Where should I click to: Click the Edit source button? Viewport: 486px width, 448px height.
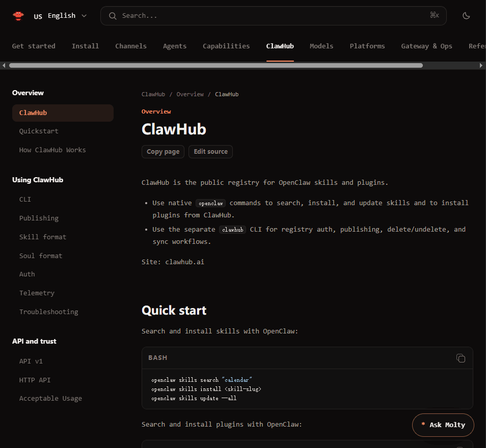tap(211, 152)
